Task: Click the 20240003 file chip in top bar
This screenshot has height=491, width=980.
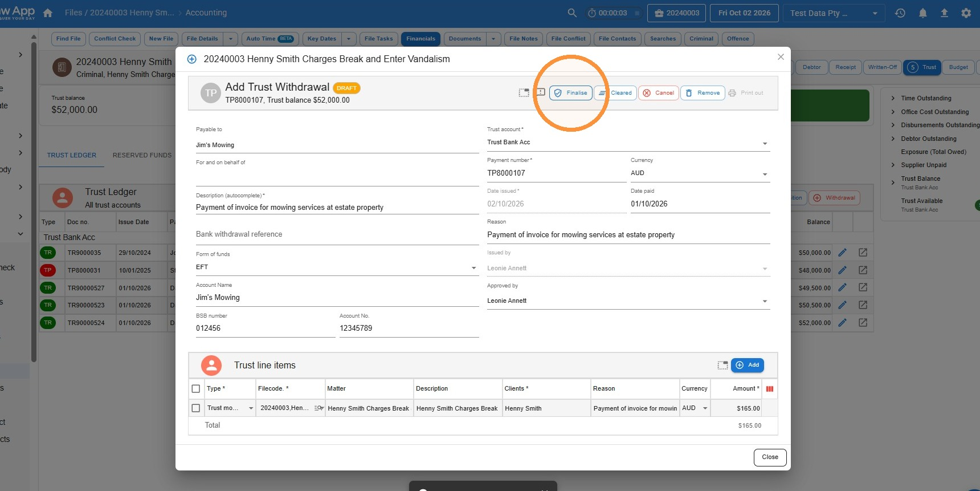Action: tap(677, 13)
